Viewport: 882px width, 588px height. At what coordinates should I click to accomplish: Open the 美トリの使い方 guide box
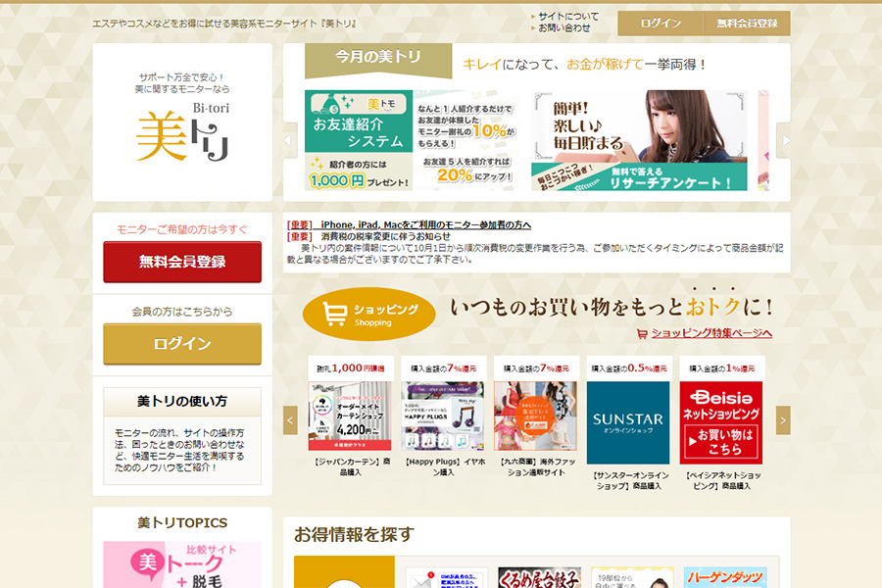(182, 436)
